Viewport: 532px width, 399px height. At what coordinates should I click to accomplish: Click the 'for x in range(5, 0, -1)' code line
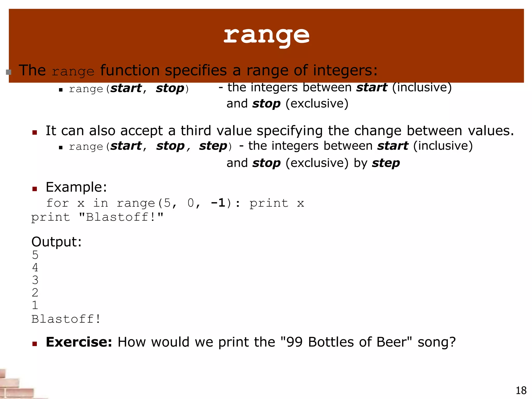click(175, 203)
